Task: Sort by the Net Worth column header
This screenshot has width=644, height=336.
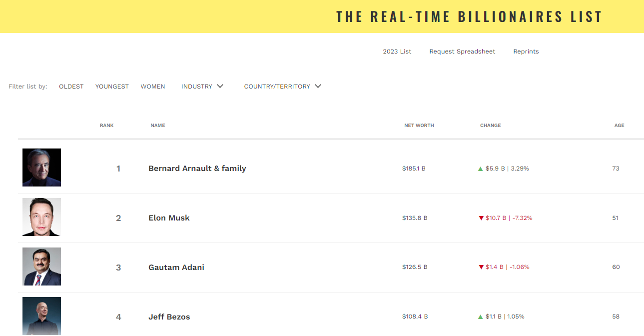Action: pos(419,125)
